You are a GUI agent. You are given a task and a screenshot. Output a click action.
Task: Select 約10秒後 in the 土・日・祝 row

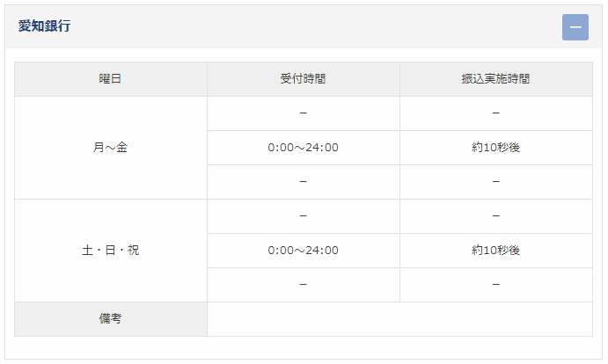(496, 251)
